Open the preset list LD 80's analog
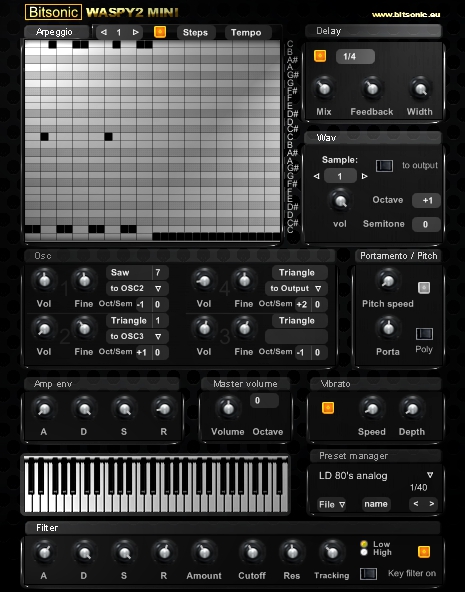 [376, 476]
